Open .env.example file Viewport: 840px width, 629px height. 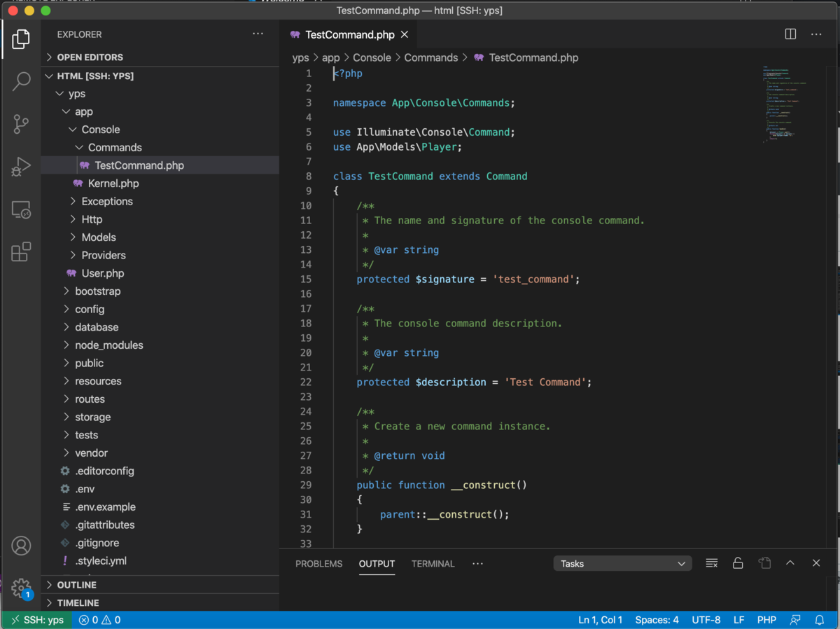[160, 507]
